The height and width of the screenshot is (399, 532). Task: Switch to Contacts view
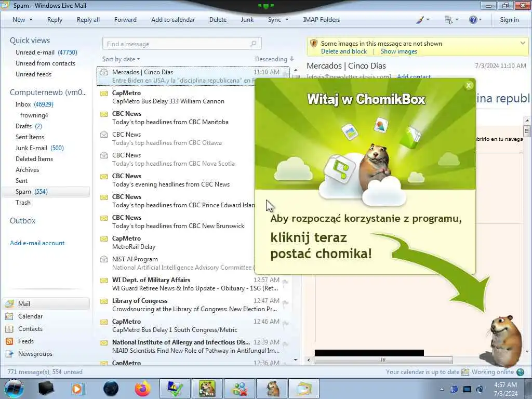30,329
